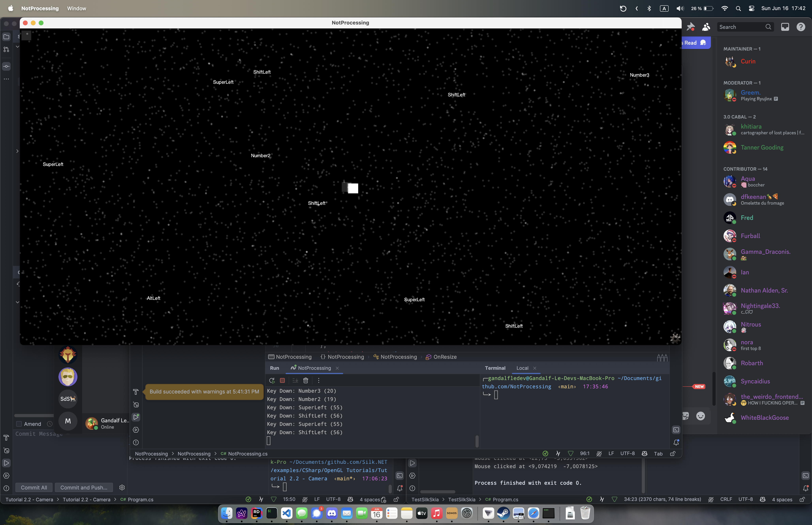The image size is (812, 525).
Task: Expand the collapsed tree item arrow in the sidebar
Action: point(17,151)
